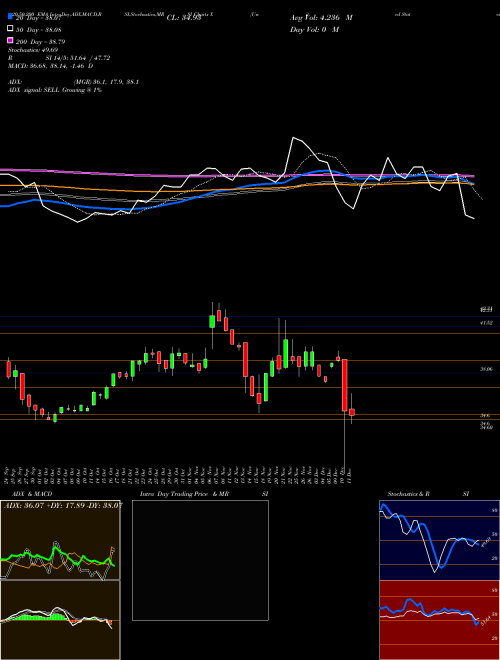Click the 'Stochastics & R SI' panel title
Viewport: 500px width, 660px height.
click(428, 494)
